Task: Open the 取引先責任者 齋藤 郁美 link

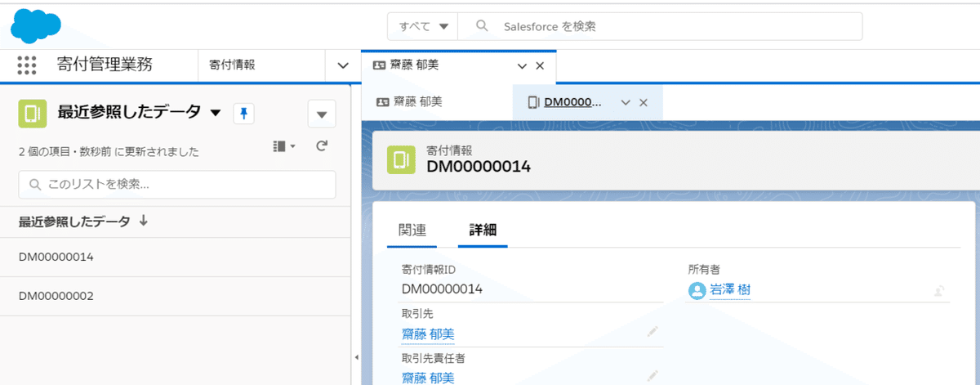Action: click(x=428, y=377)
